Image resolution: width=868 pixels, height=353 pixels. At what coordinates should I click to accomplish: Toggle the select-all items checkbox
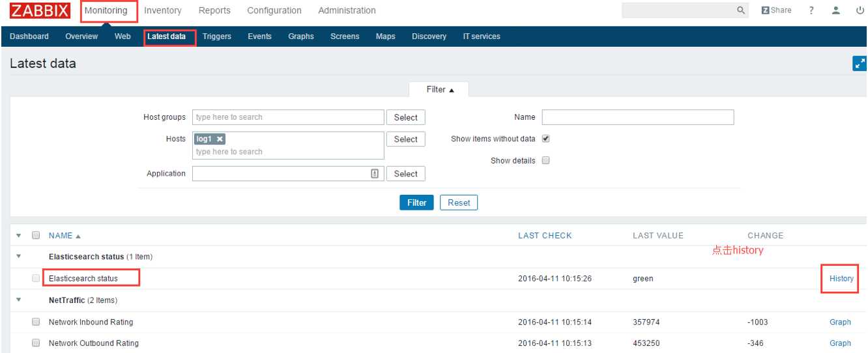(x=36, y=235)
